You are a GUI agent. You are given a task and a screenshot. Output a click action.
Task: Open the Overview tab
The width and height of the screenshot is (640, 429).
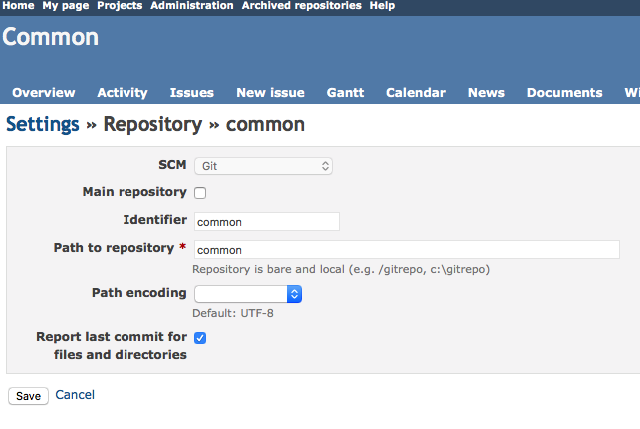(44, 93)
